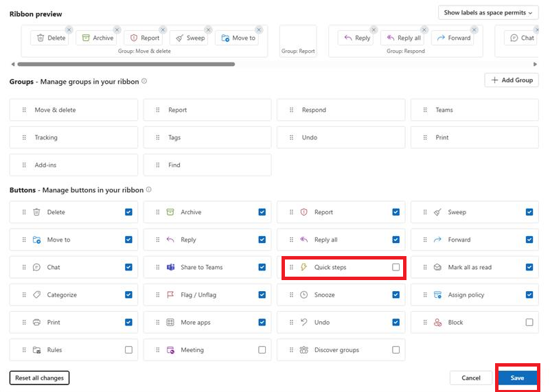Click Reply arrow icon in ribbon preview
This screenshot has height=392, width=550.
point(348,38)
